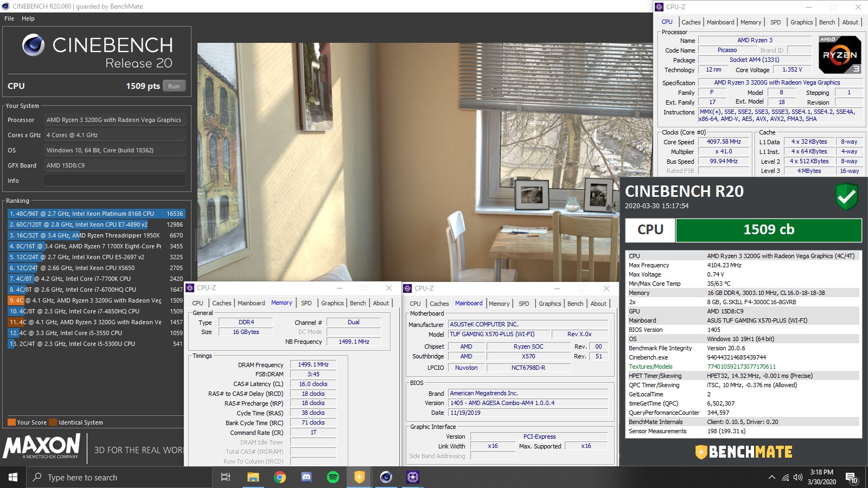Select About tab in mainboard CPU-Z window
Viewport: 868px width, 488px height.
(598, 304)
